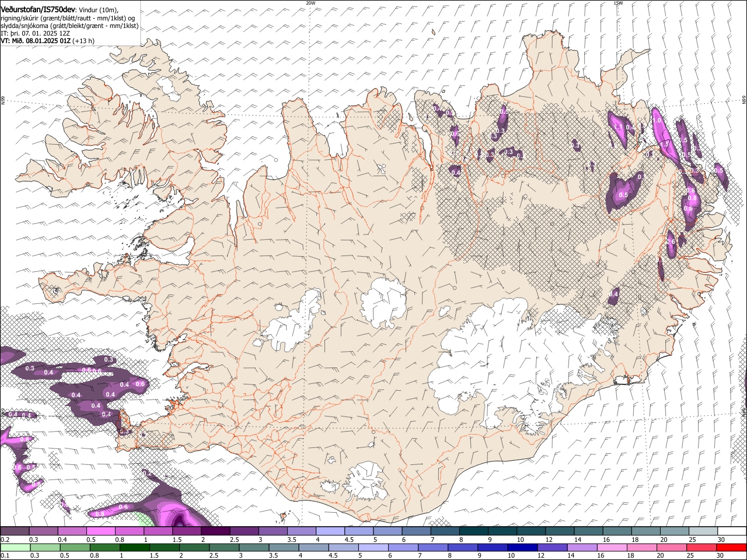Click the 15W longitude label at top
This screenshot has height=560, width=747.
coord(618,3)
